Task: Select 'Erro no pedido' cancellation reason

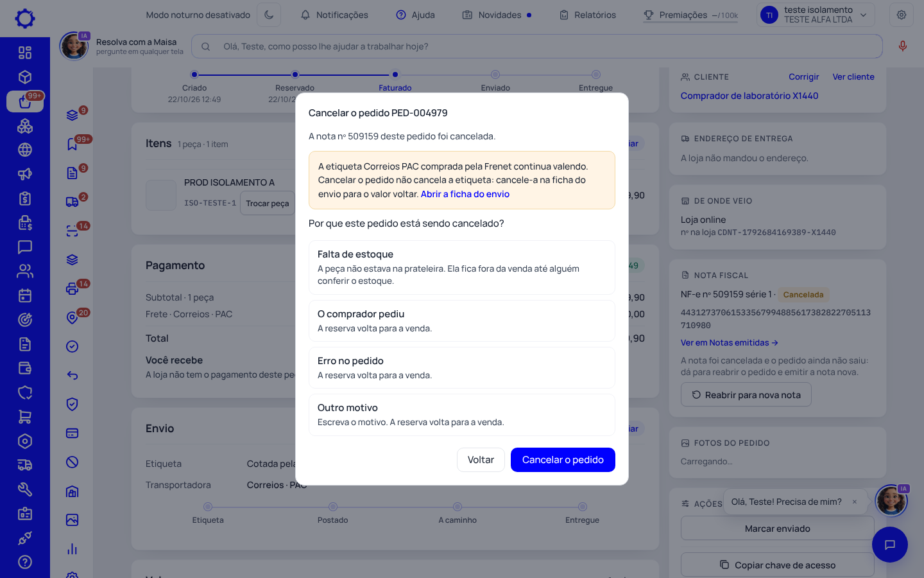Action: tap(462, 367)
